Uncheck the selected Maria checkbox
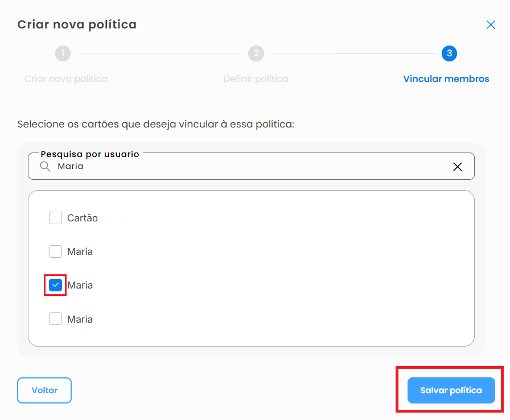The height and width of the screenshot is (420, 510). [55, 285]
